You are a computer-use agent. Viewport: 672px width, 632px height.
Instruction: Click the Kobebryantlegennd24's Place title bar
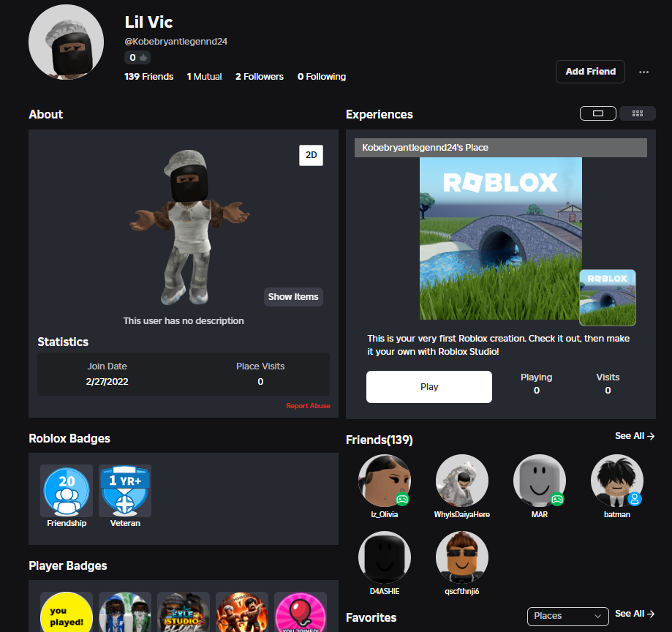click(501, 148)
